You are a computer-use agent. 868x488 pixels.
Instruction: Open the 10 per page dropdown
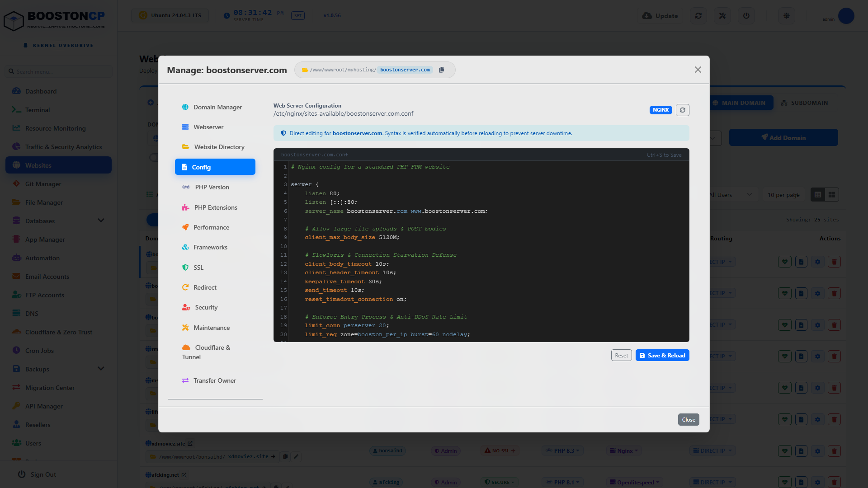(x=783, y=195)
